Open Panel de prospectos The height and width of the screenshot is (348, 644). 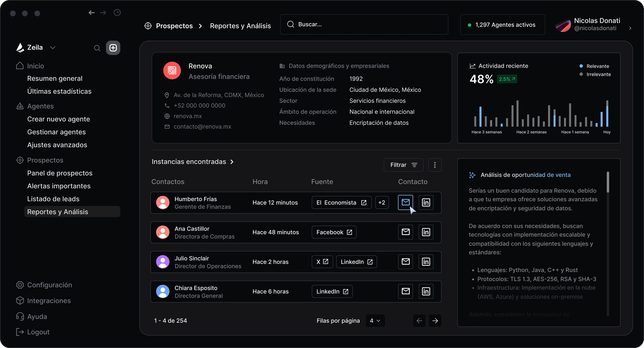point(60,173)
